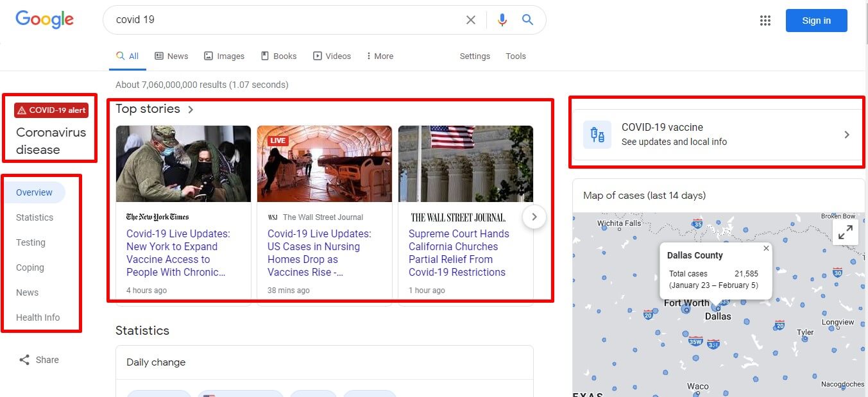The height and width of the screenshot is (397, 868).
Task: Click the Share icon in the sidebar
Action: [x=24, y=360]
